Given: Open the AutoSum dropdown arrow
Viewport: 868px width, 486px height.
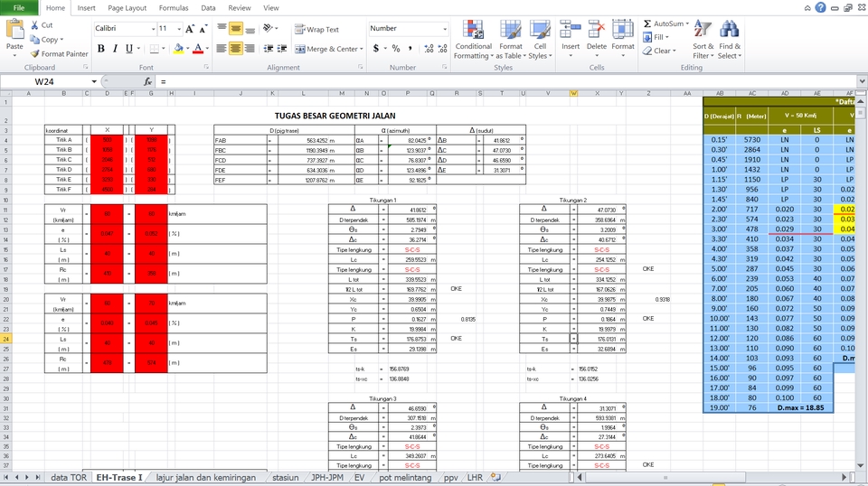Looking at the screenshot, I should pyautogui.click(x=687, y=23).
